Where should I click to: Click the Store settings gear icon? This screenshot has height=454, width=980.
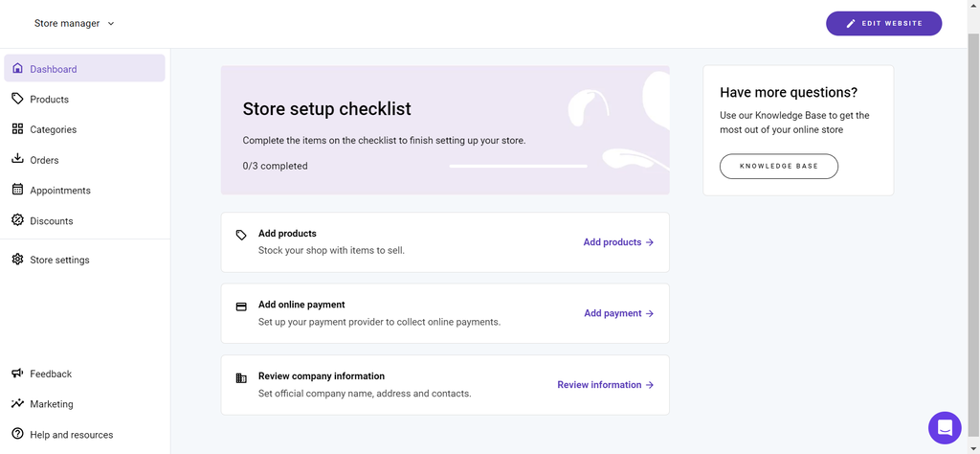pyautogui.click(x=17, y=260)
